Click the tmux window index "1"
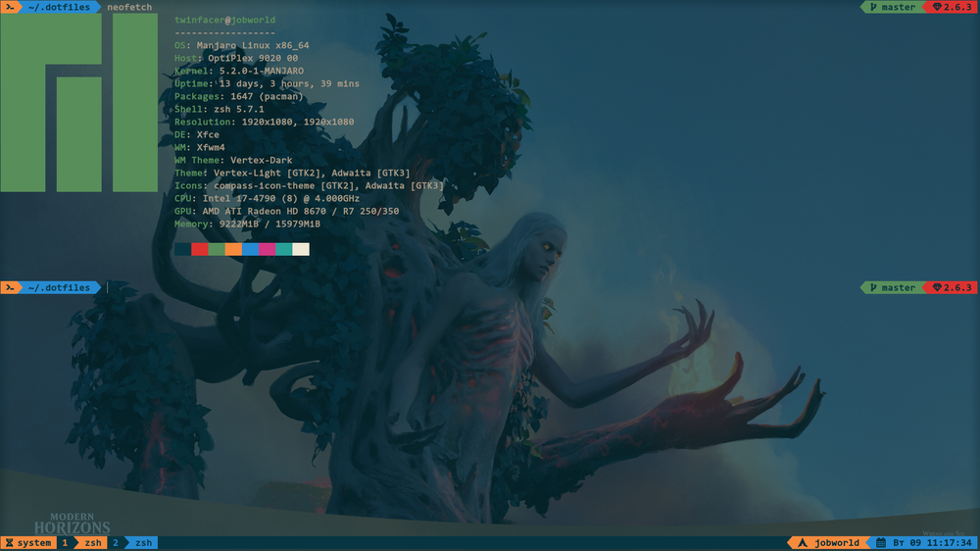 (x=65, y=543)
